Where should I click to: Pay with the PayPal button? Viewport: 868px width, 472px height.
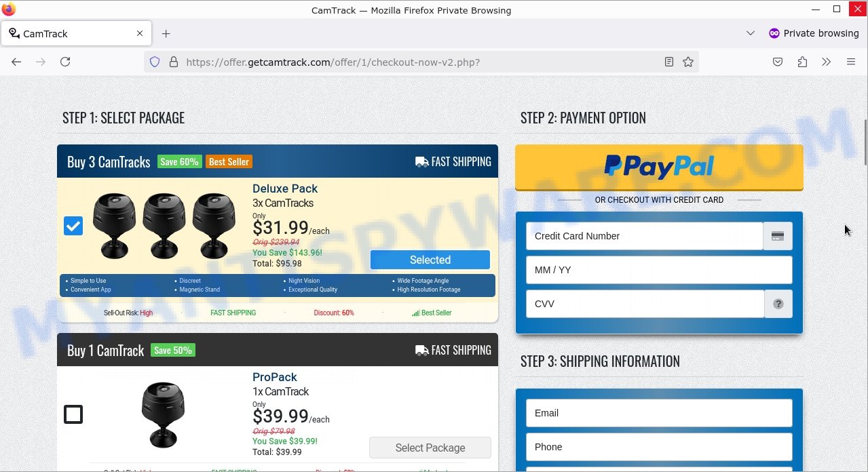(659, 167)
